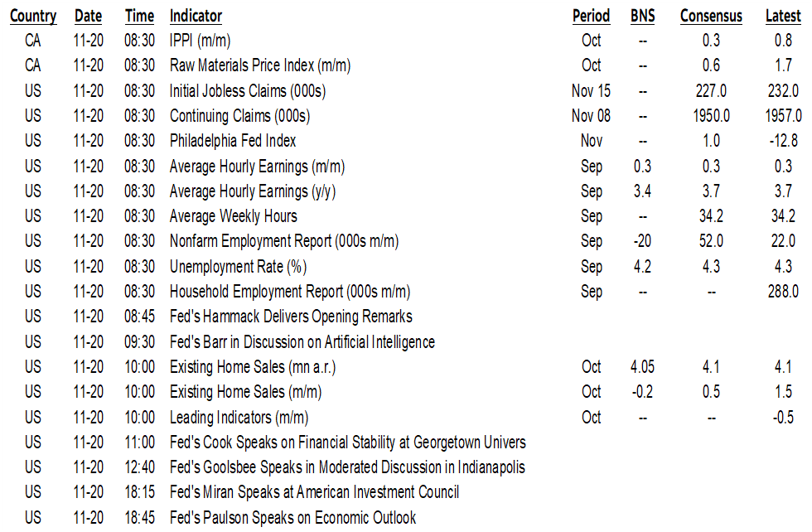812x532 pixels.
Task: Select the Date column header
Action: click(89, 16)
